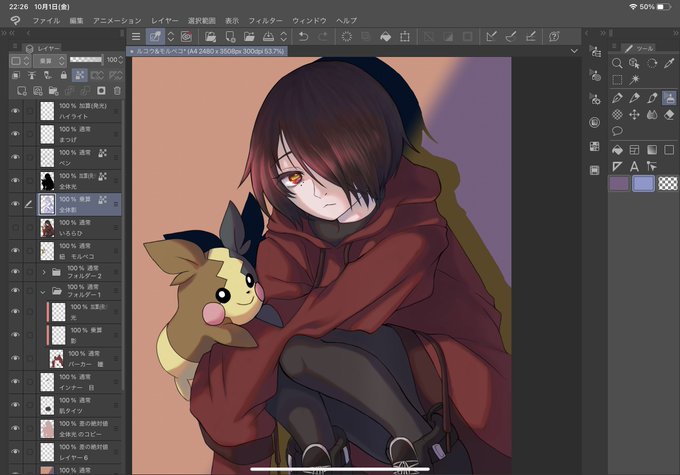Select the balloon speech bubble tool
Viewport: 680px width, 475px height.
pyautogui.click(x=617, y=131)
